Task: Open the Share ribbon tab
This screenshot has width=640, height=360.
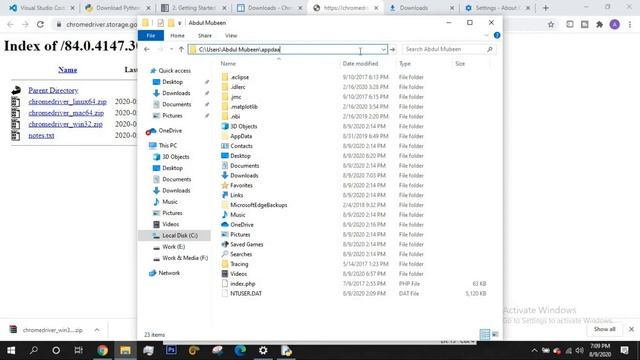Action: 204,36
